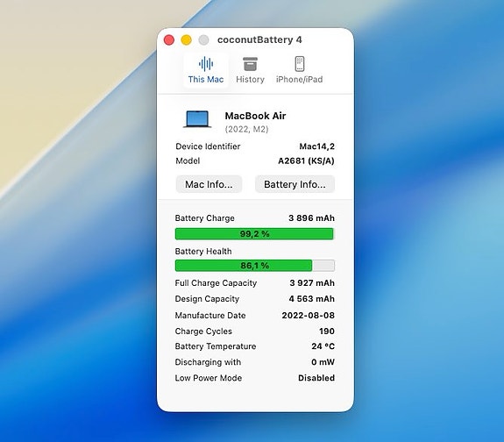Click the 0 mW discharging value

(x=323, y=362)
